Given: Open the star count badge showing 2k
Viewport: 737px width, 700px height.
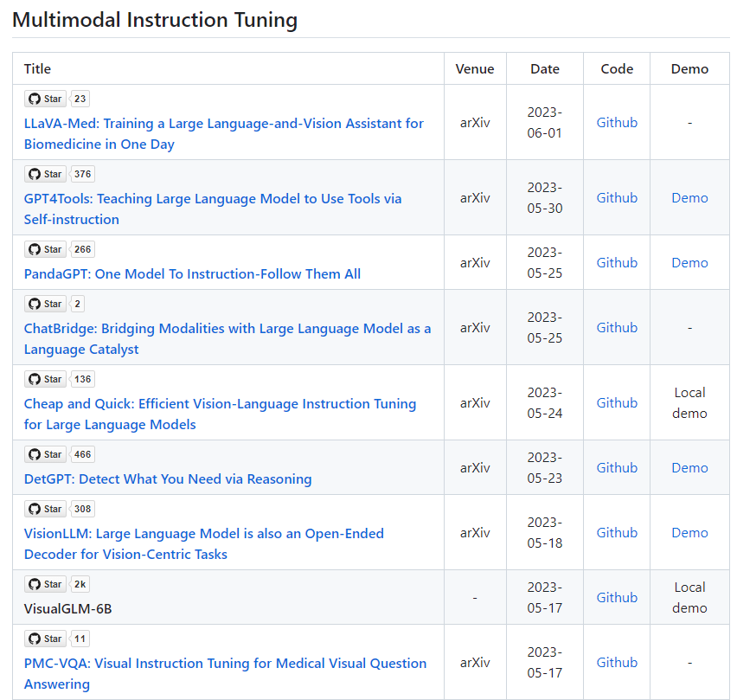Looking at the screenshot, I should (80, 584).
